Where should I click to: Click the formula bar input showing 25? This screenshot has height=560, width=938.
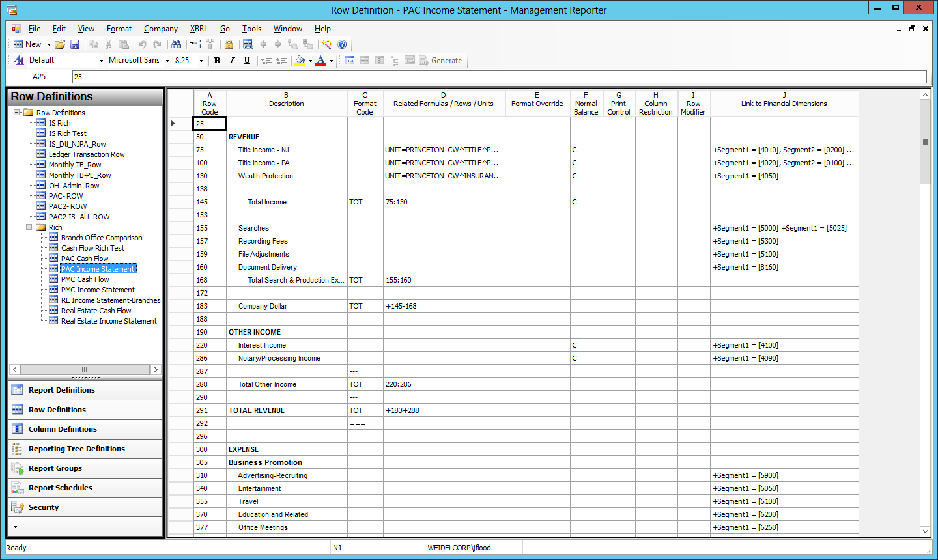point(499,77)
